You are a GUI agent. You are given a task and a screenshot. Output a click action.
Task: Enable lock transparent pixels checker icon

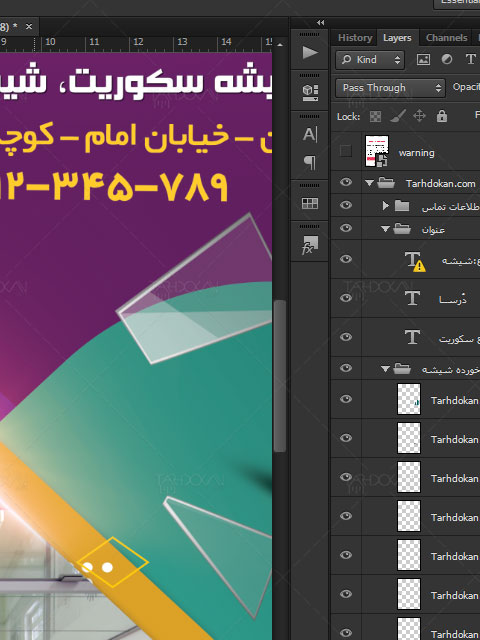pyautogui.click(x=375, y=117)
